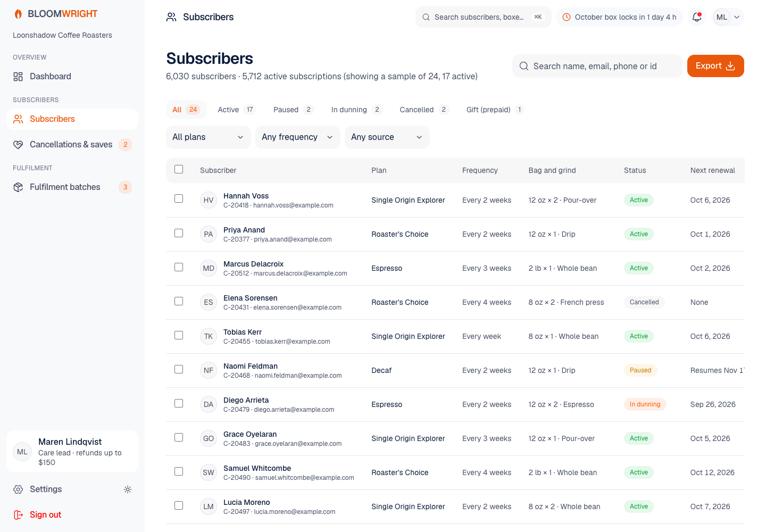766x532 pixels.
Task: Expand the ML account menu chevron
Action: 737,17
